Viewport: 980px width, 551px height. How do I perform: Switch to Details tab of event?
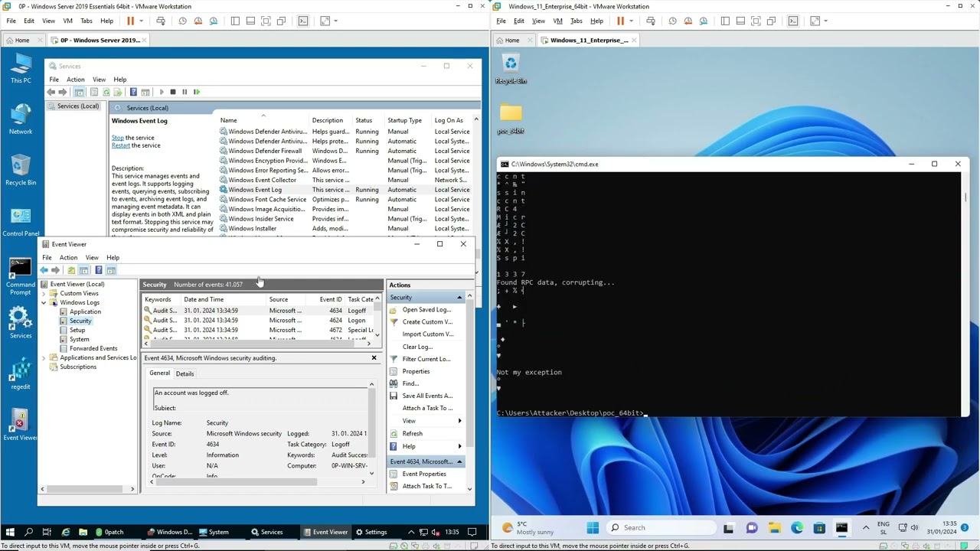(x=185, y=373)
